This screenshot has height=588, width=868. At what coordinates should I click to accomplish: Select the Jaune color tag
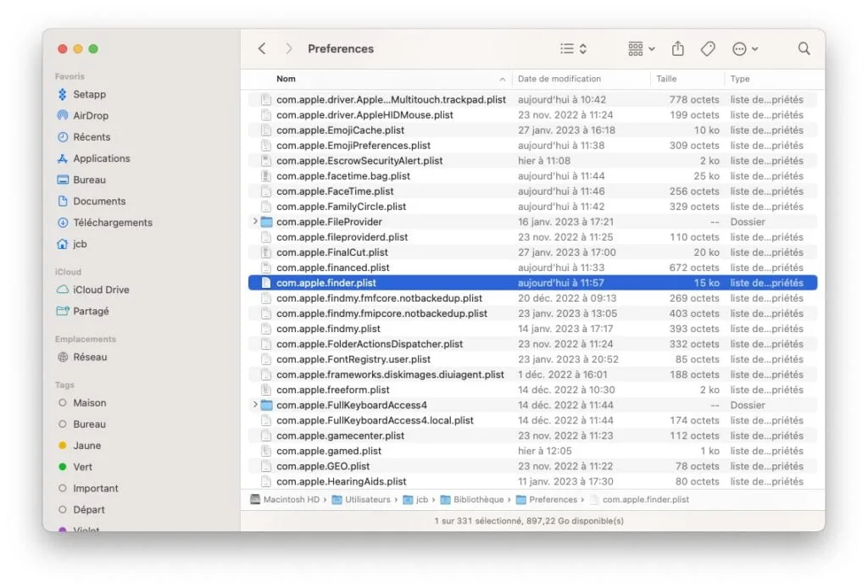(x=89, y=445)
